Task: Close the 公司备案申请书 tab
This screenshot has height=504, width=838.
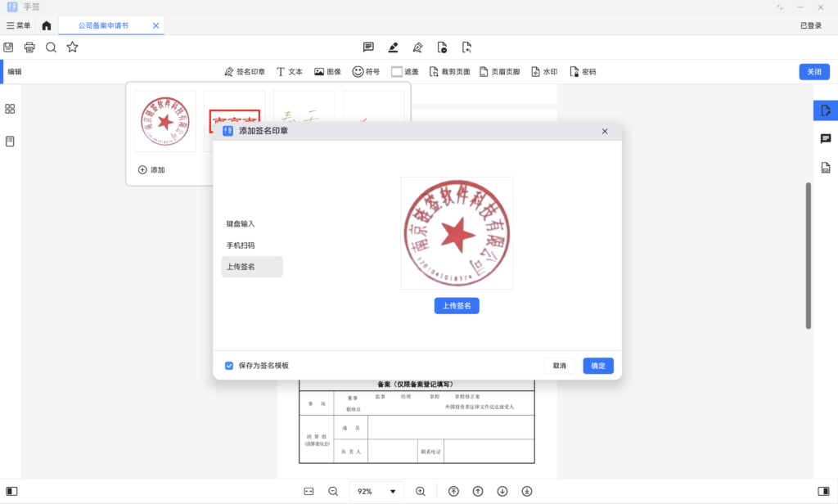Action: click(x=155, y=25)
